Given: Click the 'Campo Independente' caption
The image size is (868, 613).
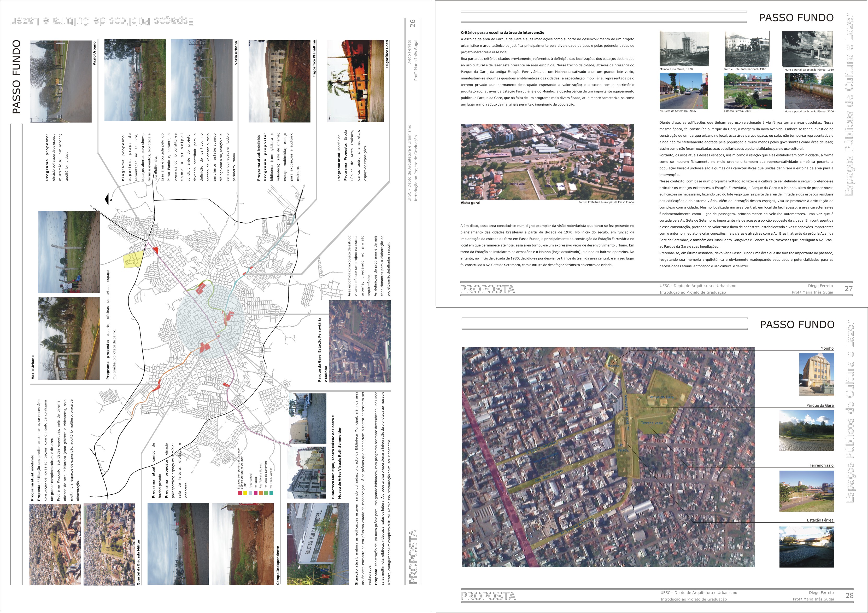Looking at the screenshot, I should click(278, 565).
